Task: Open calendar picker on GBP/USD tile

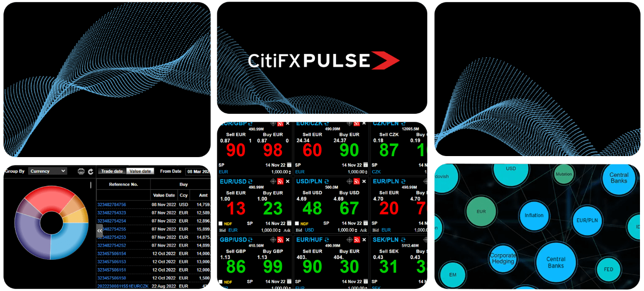Action: coord(289,281)
